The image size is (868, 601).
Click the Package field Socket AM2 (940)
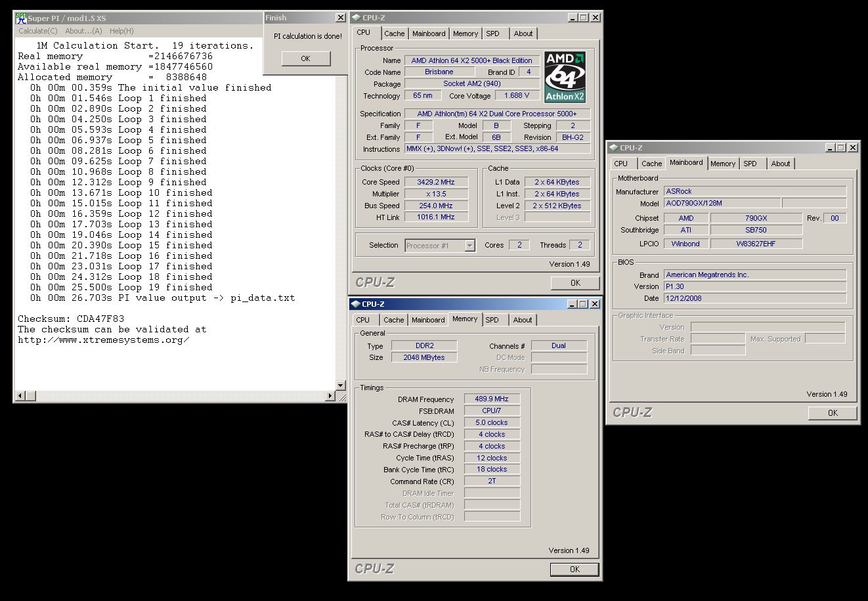point(472,83)
